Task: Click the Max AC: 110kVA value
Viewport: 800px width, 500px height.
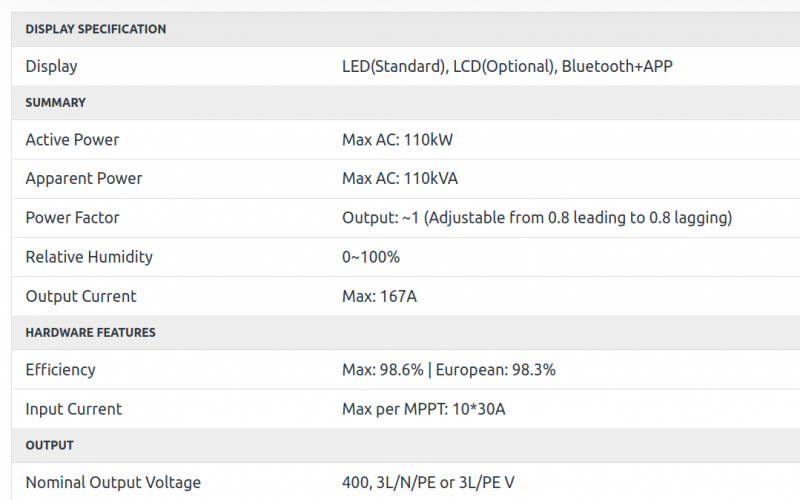Action: point(399,179)
